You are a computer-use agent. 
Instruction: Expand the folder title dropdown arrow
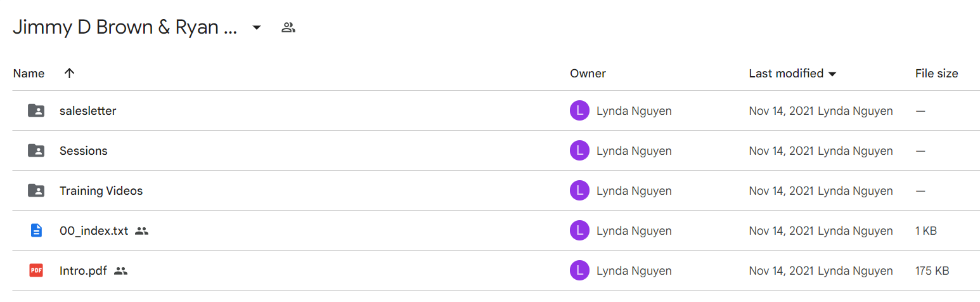tap(257, 27)
